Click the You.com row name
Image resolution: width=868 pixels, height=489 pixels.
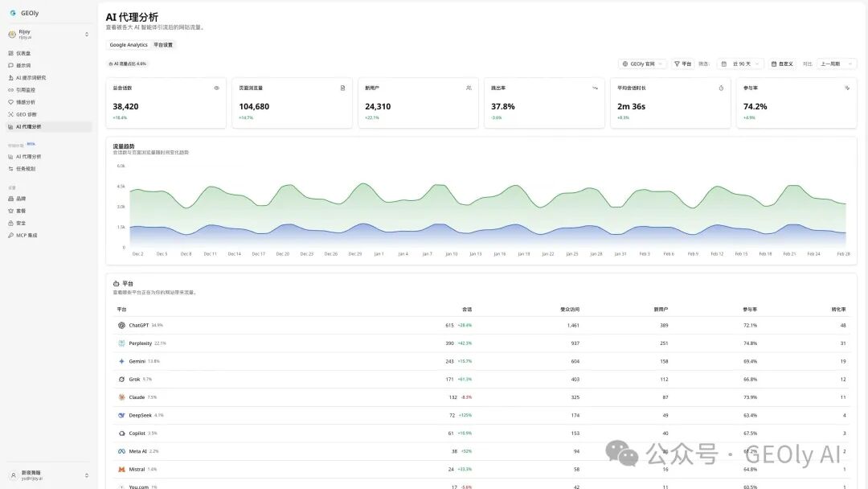click(138, 487)
